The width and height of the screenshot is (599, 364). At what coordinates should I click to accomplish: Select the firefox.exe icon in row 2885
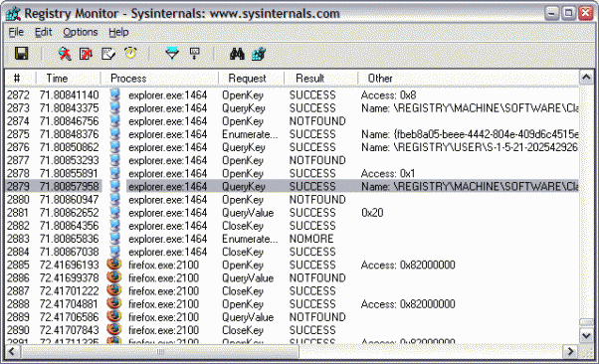[113, 265]
